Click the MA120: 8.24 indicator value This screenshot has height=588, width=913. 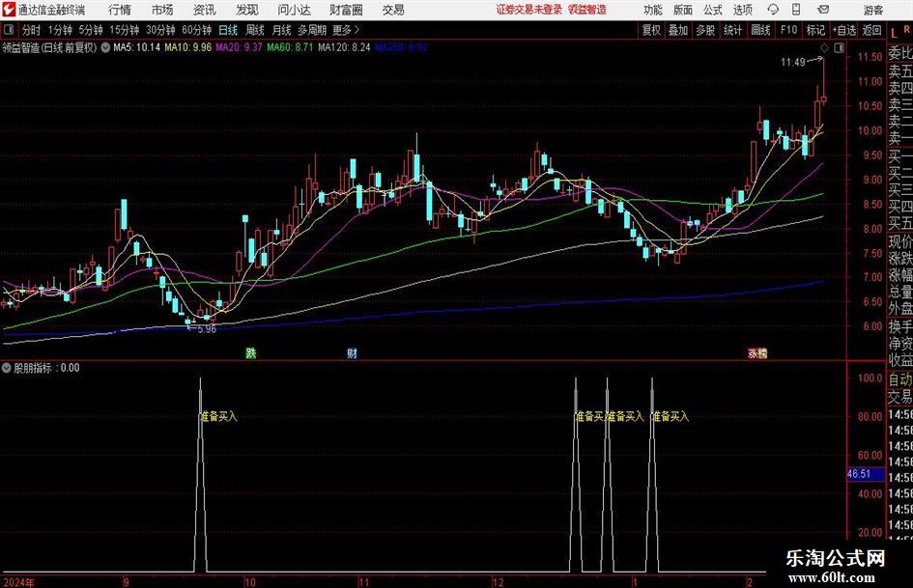(344, 47)
